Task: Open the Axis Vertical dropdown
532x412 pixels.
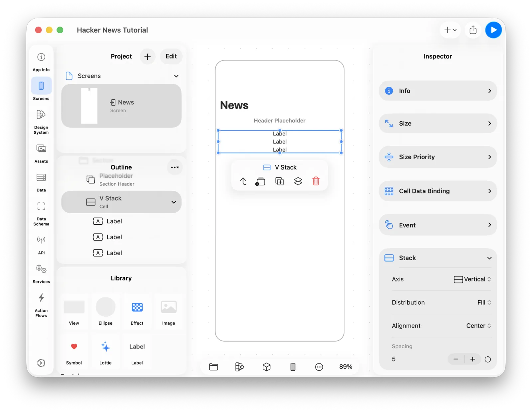Action: (x=472, y=279)
